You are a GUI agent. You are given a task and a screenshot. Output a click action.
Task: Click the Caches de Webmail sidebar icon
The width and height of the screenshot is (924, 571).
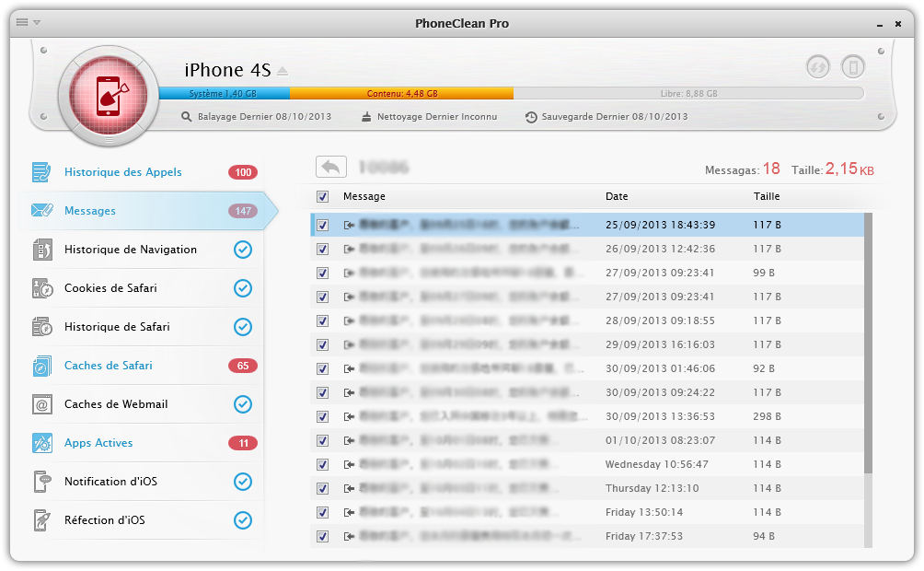(x=41, y=404)
